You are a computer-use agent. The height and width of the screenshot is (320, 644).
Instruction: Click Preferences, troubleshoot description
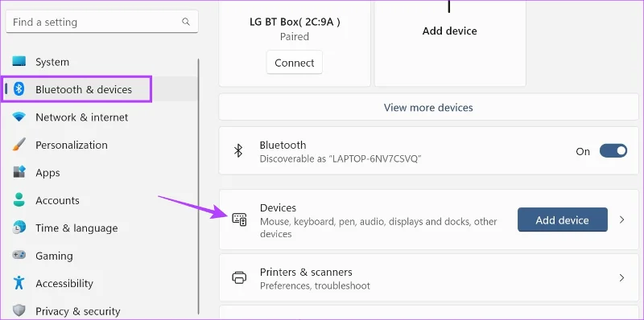click(315, 285)
